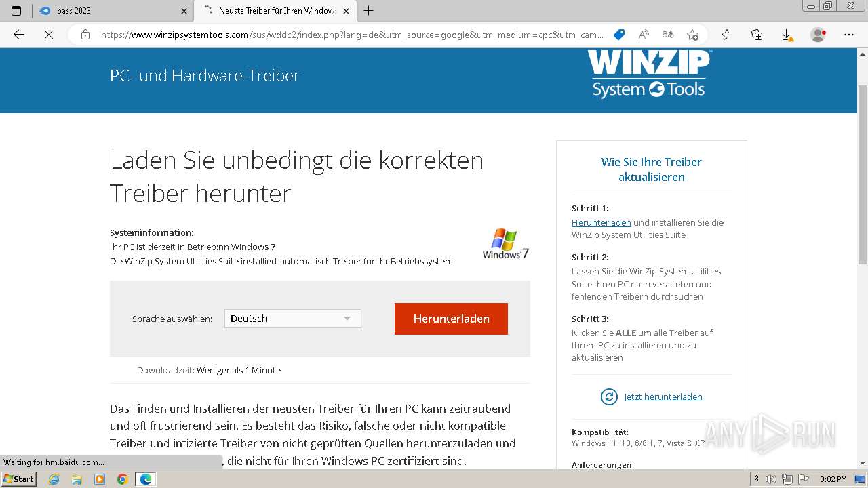
Task: Click the 'Systeminformation:' label
Action: 152,232
